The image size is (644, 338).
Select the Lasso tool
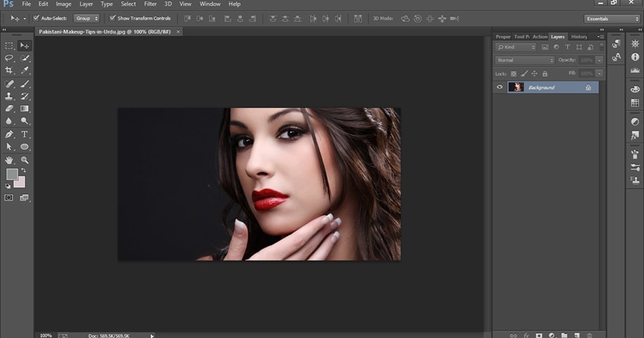tap(9, 58)
